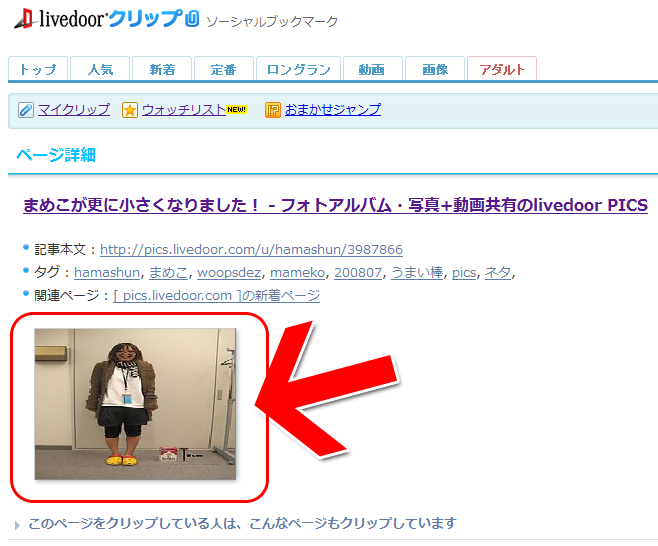658x546 pixels.
Task: Click the おまかせジャンプ question mark icon
Action: point(273,110)
